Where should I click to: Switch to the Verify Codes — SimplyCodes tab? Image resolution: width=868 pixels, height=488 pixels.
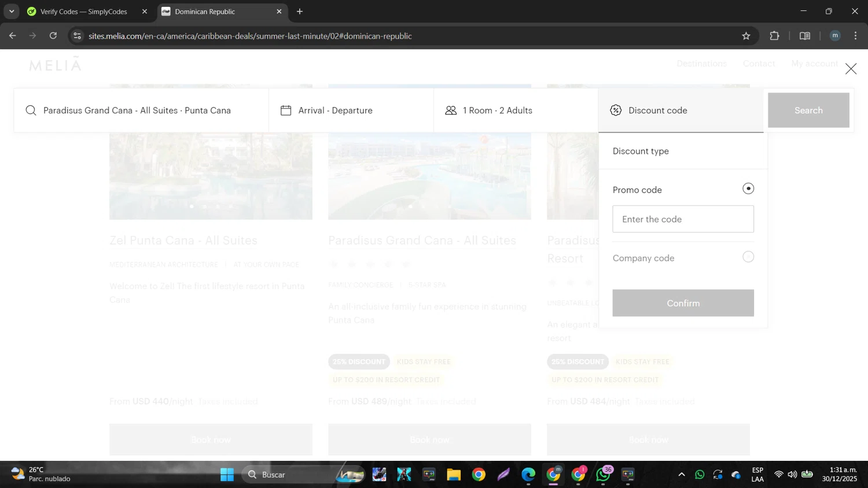click(x=83, y=12)
